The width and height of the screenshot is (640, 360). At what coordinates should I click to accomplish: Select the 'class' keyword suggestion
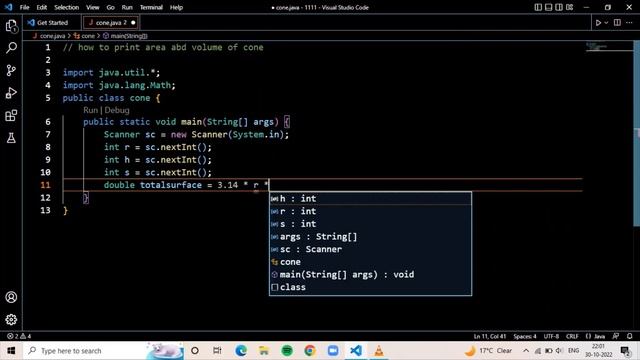pyautogui.click(x=370, y=287)
